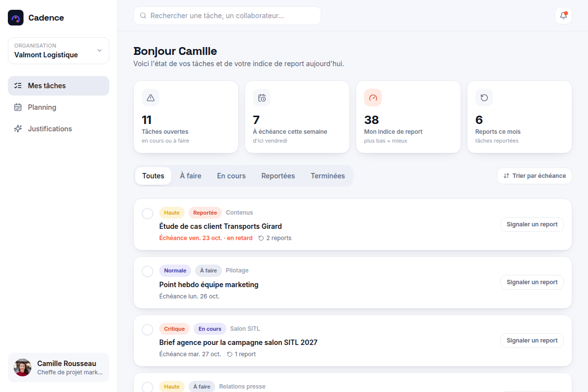Open Mes tâches in the sidebar

pos(58,86)
